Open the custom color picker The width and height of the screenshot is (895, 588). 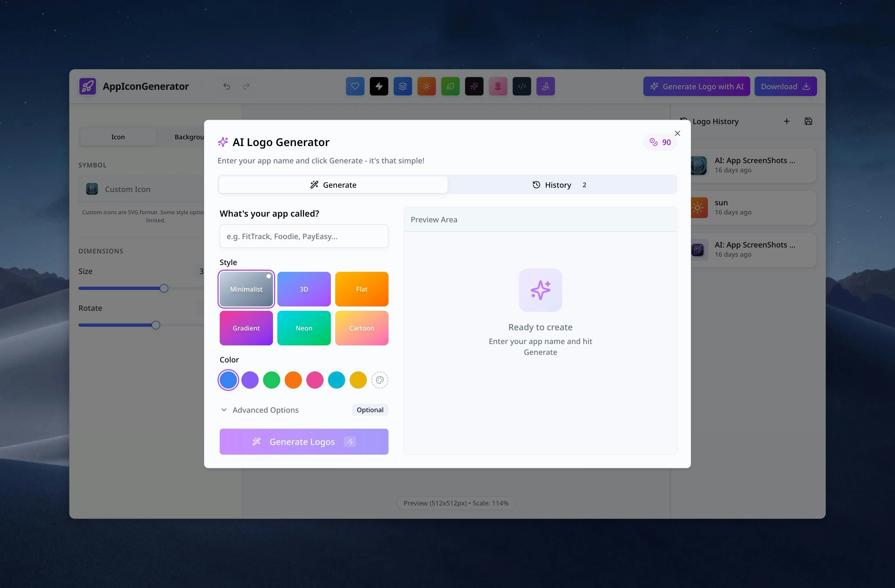(380, 380)
